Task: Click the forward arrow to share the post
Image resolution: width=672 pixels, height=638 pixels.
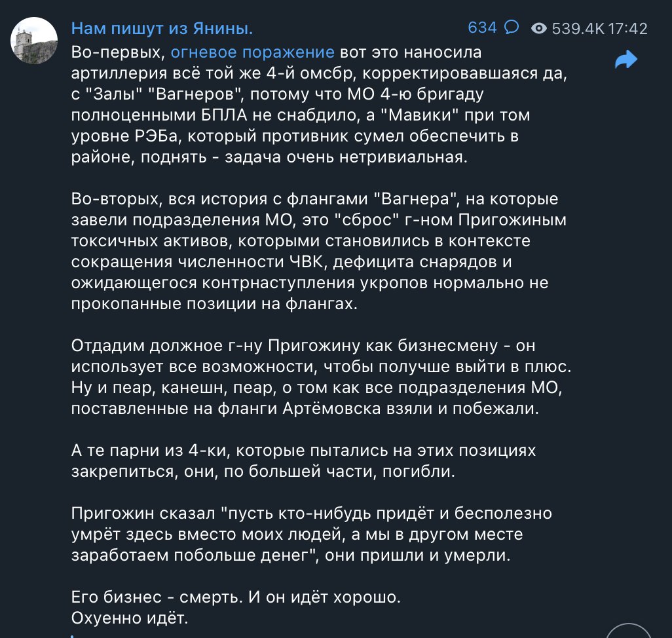Action: tap(626, 59)
